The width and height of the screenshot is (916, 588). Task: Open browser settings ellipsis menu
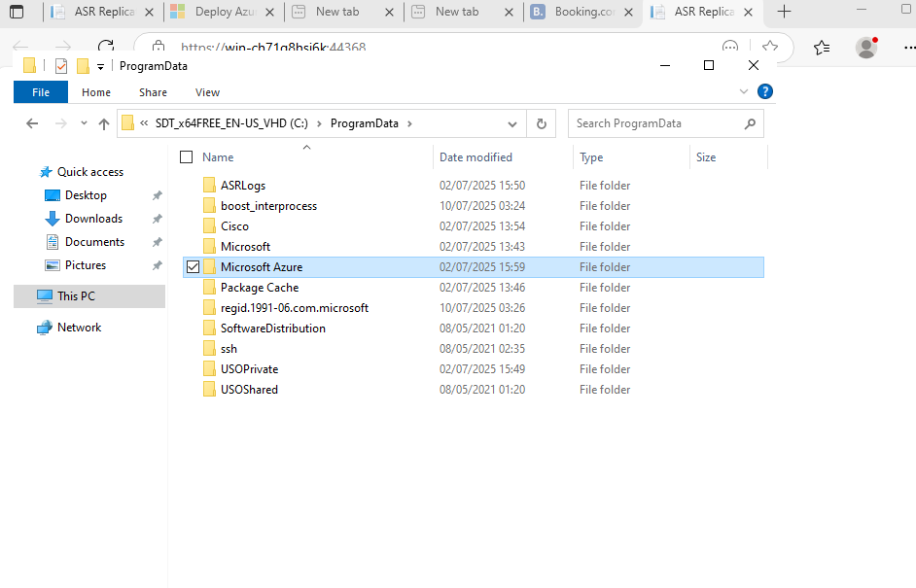point(909,48)
